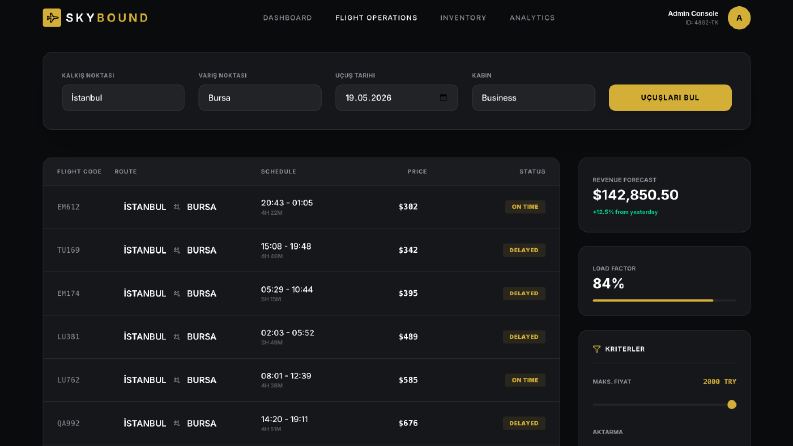Click schedule 14:20 - 19:11
Viewport: 793px width, 446px height.
pos(284,419)
